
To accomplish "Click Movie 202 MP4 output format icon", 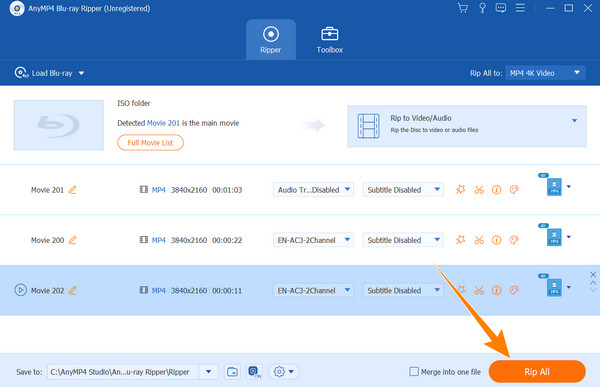I will tap(554, 287).
